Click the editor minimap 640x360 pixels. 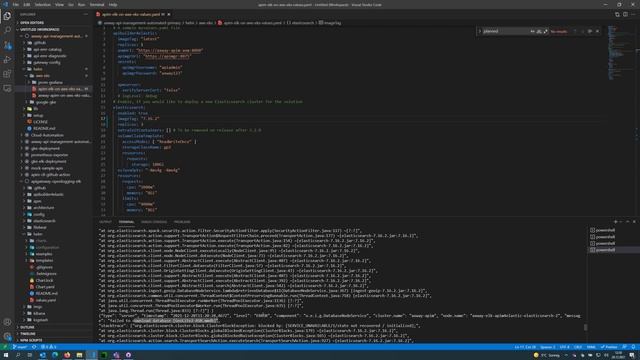(620, 53)
